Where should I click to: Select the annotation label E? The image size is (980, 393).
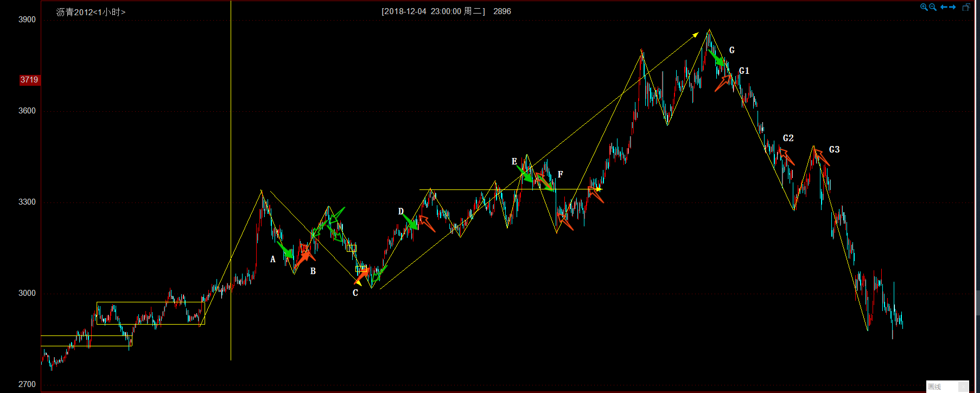click(514, 161)
